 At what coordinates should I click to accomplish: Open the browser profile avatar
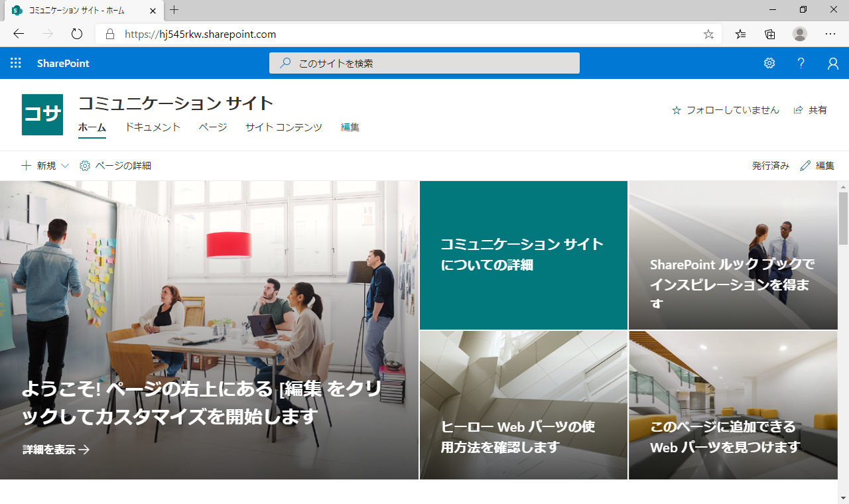[x=800, y=34]
